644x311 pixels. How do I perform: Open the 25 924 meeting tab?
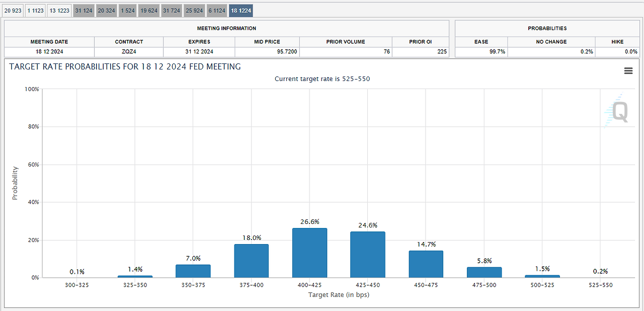(194, 11)
